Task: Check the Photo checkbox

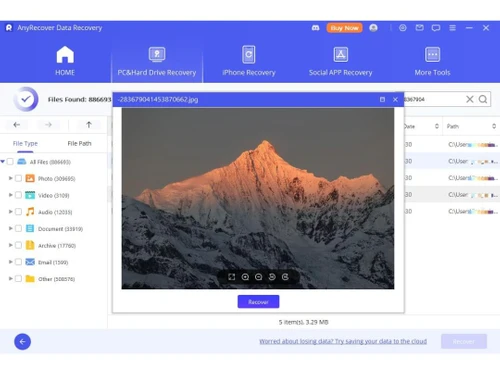Action: tap(18, 178)
